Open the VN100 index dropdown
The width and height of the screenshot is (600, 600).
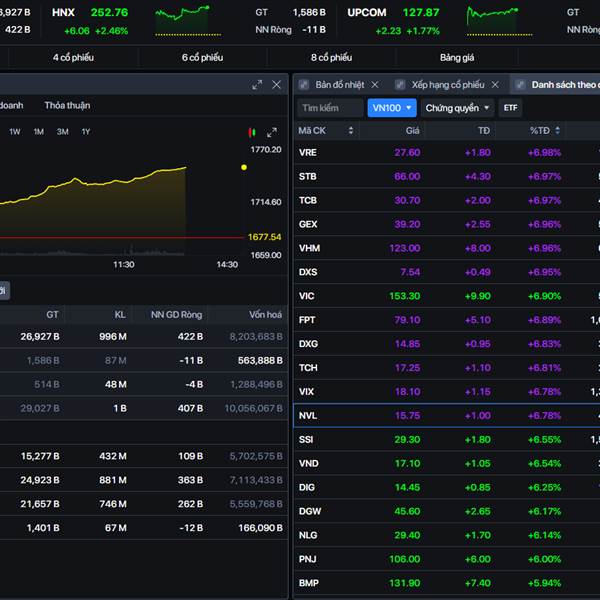[x=392, y=108]
